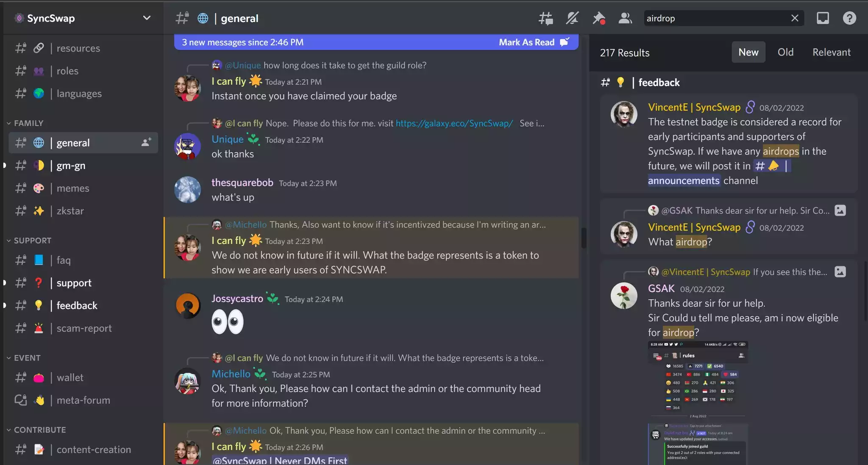Viewport: 868px width, 465px height.
Task: Open the Threads icon in channel header
Action: click(x=545, y=18)
